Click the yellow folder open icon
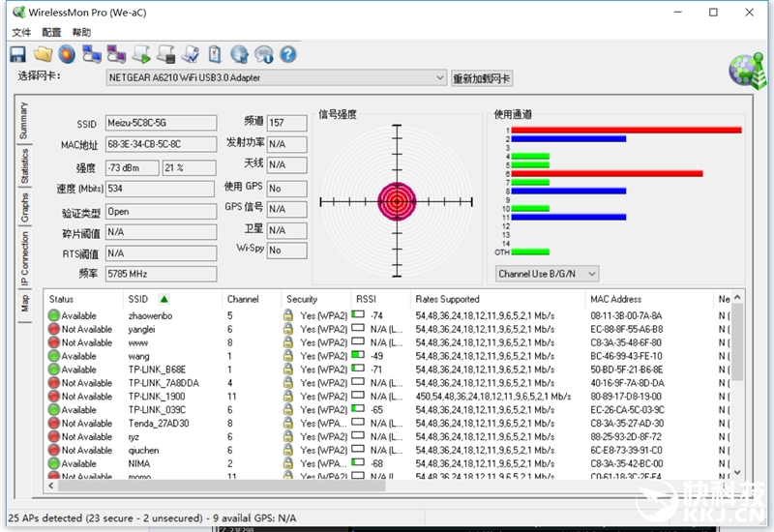The height and width of the screenshot is (532, 774). coord(43,54)
